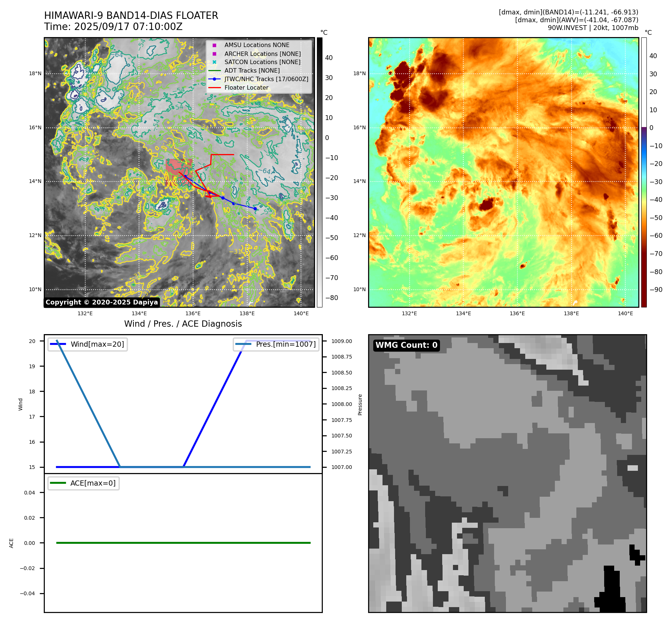Click the vertical 'ACE' y-axis label
This screenshot has height=626, width=672.
(x=11, y=543)
